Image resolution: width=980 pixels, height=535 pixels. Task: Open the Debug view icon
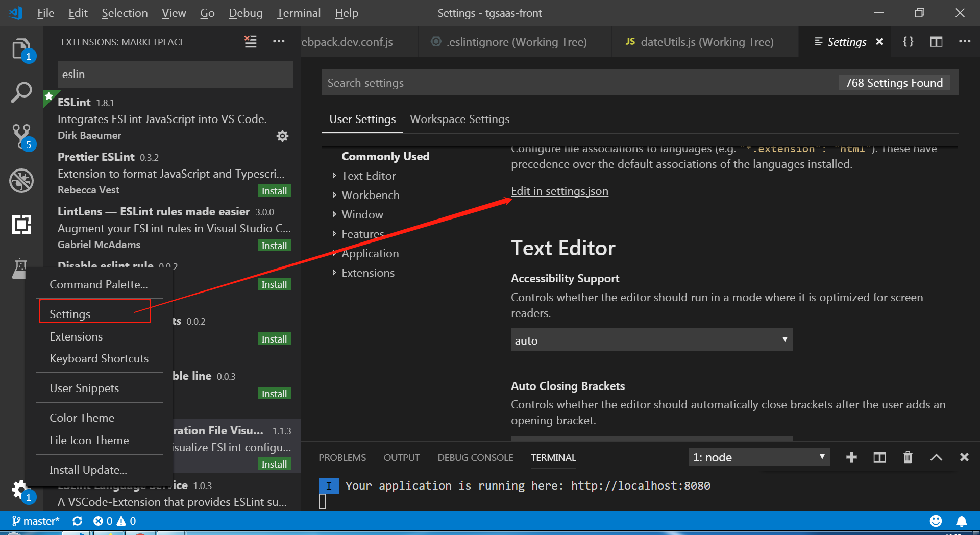point(21,181)
